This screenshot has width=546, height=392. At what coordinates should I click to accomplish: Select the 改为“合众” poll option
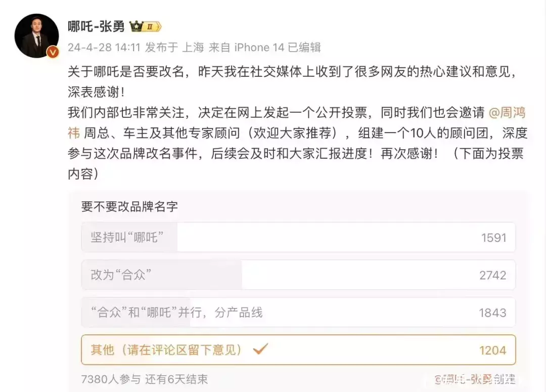(x=298, y=275)
